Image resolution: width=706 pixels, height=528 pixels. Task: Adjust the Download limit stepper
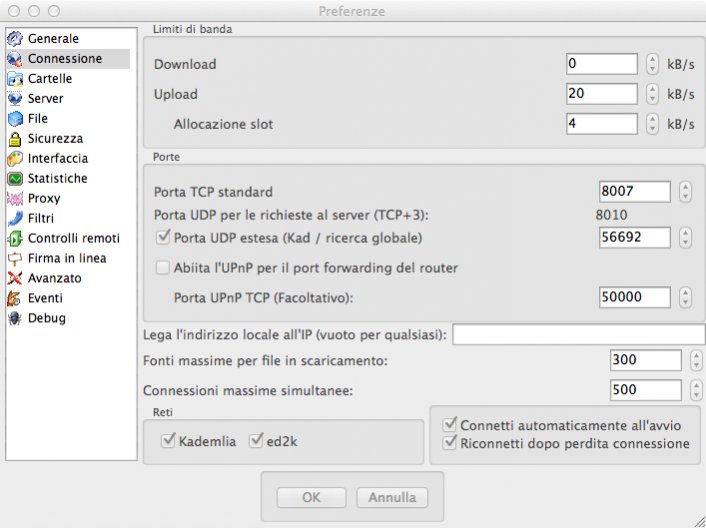tap(652, 64)
